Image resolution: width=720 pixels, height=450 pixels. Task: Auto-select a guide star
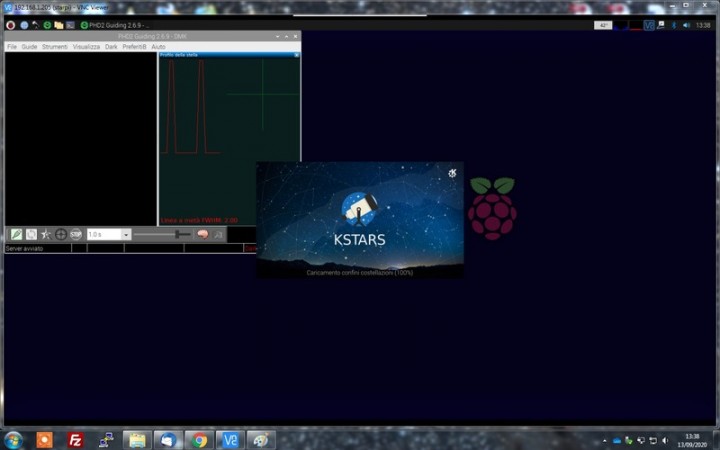coord(46,234)
